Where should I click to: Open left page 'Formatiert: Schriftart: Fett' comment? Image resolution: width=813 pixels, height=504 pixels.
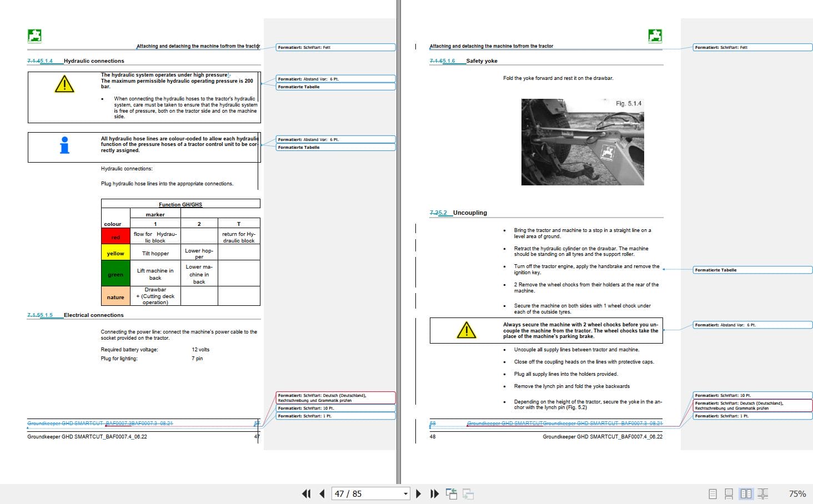(336, 47)
